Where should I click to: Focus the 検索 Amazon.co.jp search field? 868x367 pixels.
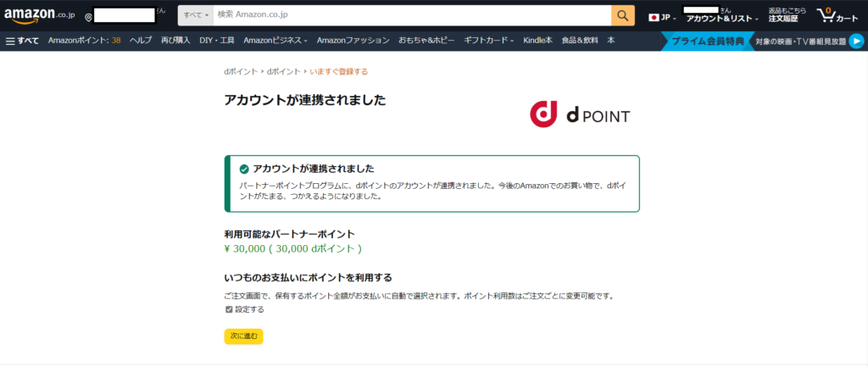pos(413,15)
